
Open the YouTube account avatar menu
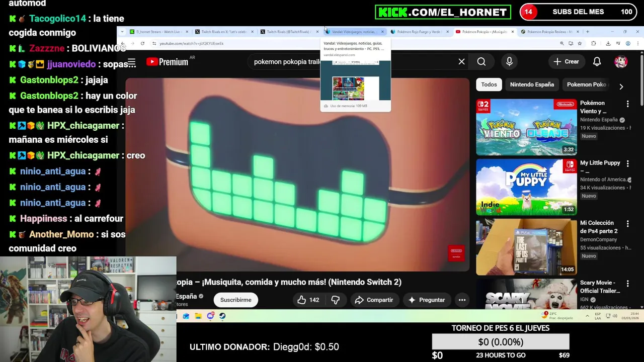click(621, 61)
